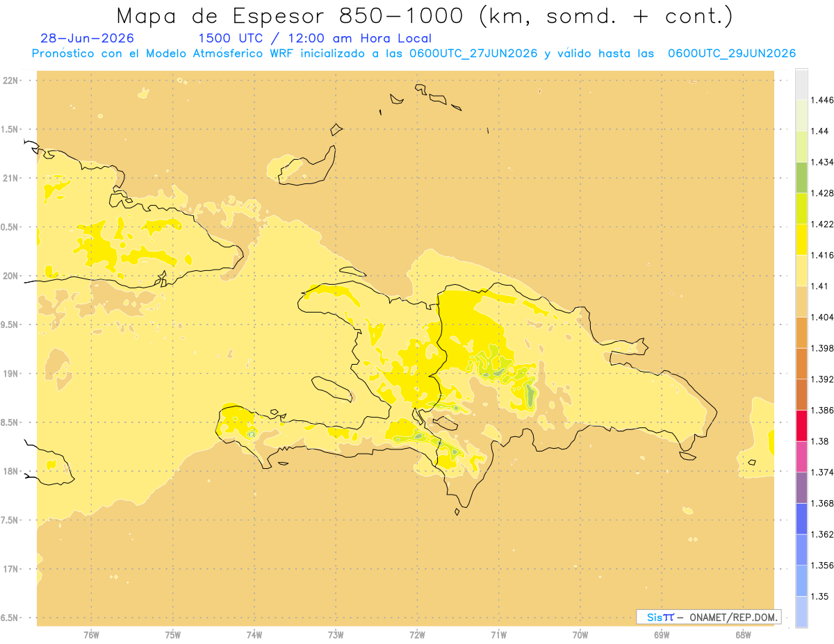Click the 75W longitude axis label
Viewport: 834px width, 644px height.
(x=173, y=634)
